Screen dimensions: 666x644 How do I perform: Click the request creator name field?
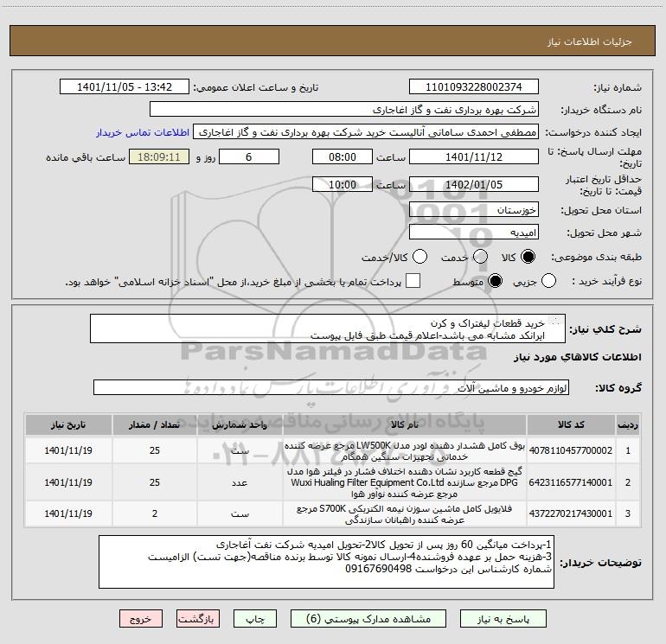(366, 132)
